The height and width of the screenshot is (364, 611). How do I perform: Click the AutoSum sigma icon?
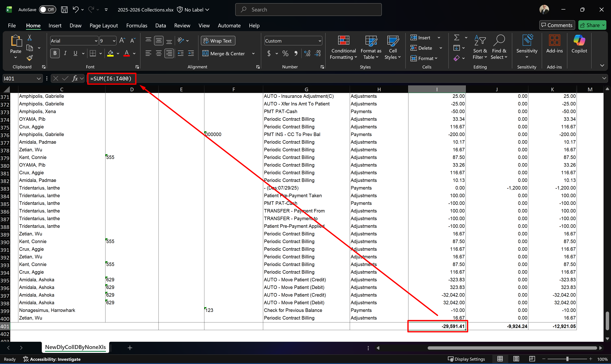456,38
